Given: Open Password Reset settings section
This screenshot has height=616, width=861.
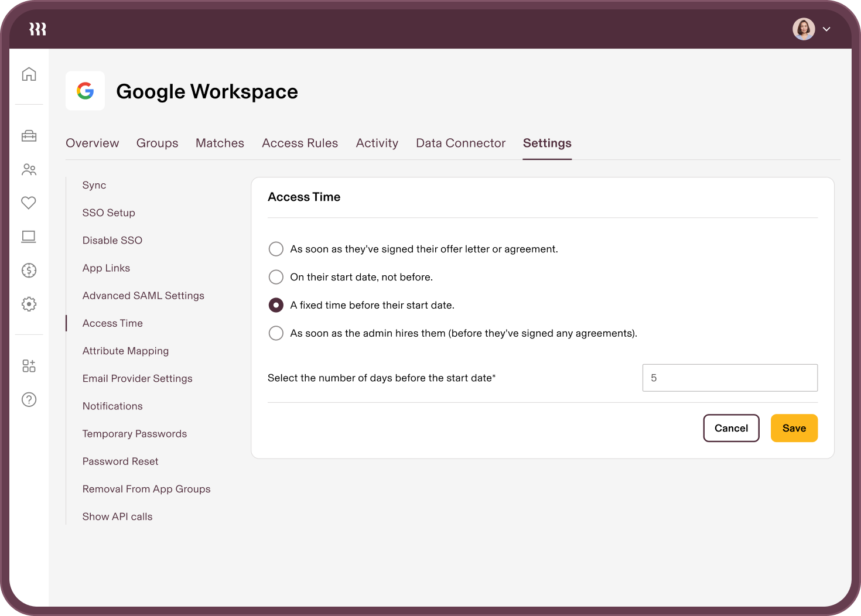Looking at the screenshot, I should [121, 461].
